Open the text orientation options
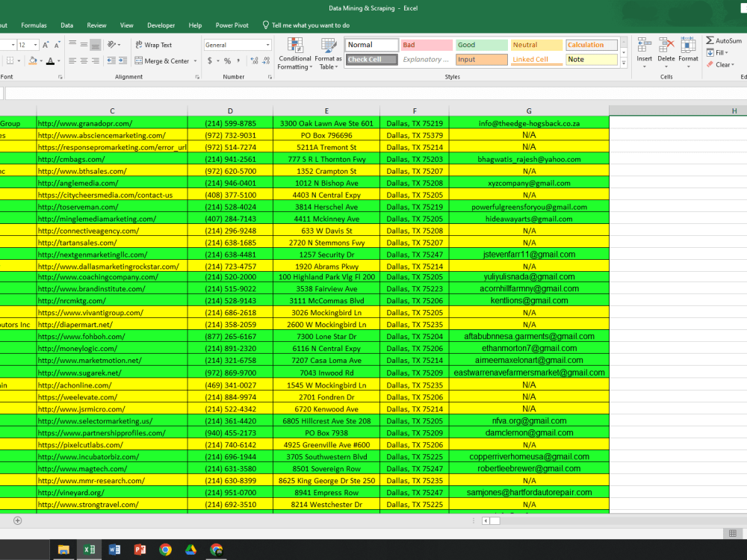The height and width of the screenshot is (560, 747). tap(114, 45)
